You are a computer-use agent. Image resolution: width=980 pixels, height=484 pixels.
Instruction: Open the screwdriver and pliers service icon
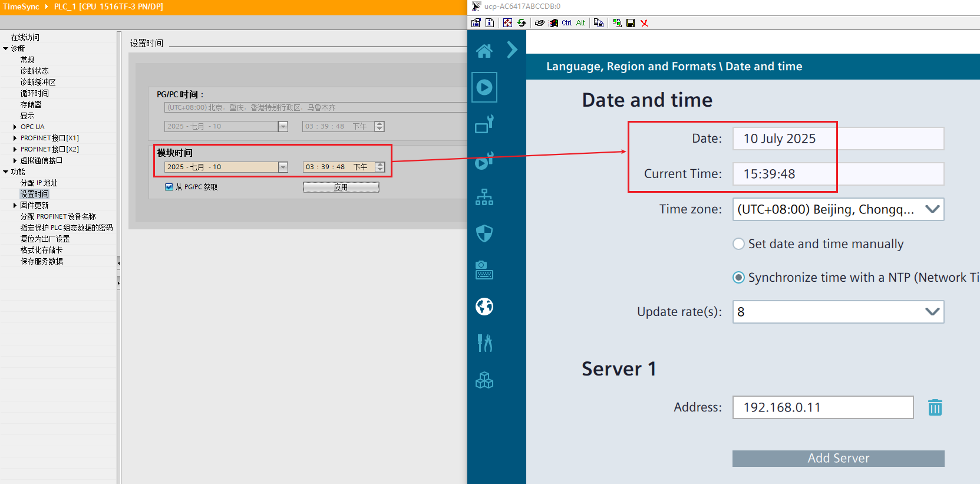coord(484,343)
